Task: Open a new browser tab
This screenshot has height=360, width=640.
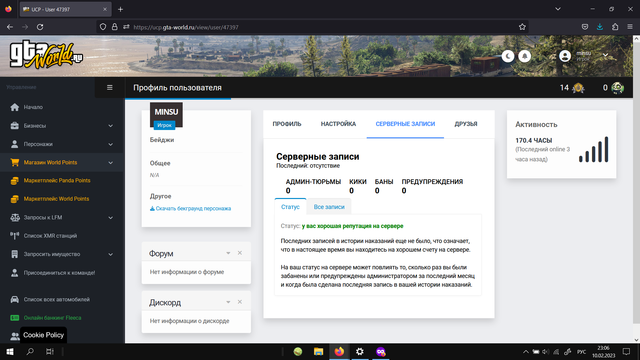Action: [x=120, y=9]
